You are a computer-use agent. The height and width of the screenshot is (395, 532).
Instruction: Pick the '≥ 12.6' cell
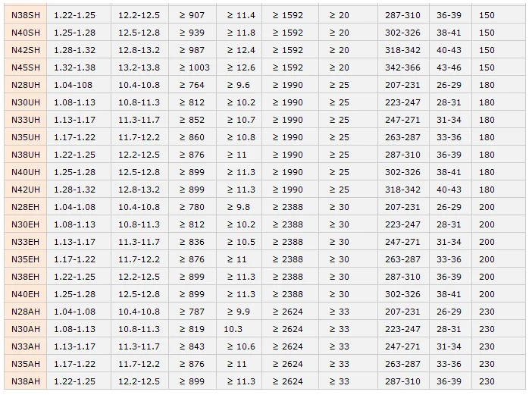pos(239,67)
